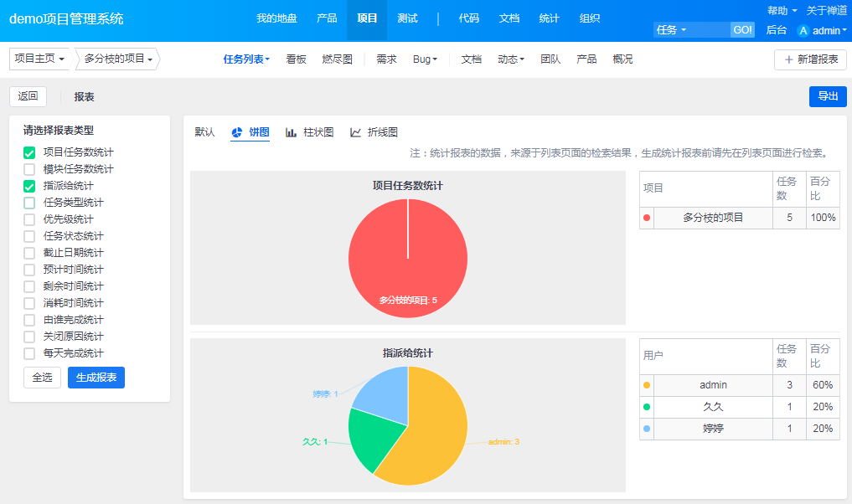
Task: Toggle the 指派给统计 checkbox off
Action: [x=29, y=186]
